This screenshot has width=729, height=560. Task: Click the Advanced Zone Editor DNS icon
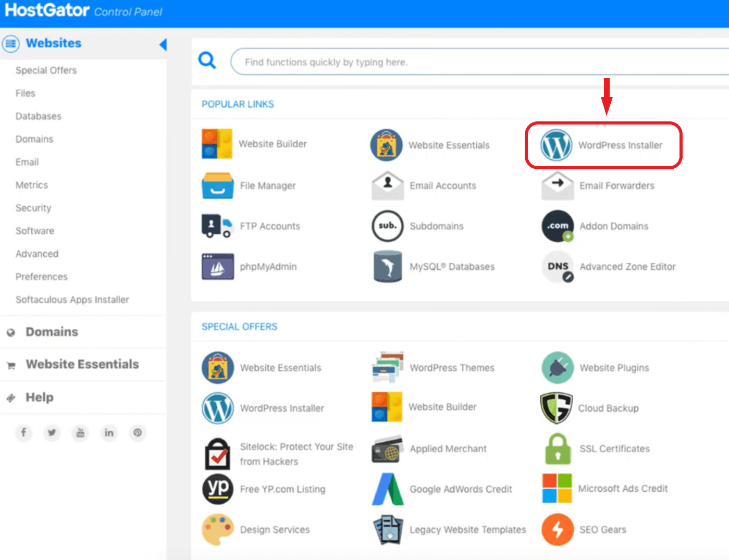pos(558,267)
